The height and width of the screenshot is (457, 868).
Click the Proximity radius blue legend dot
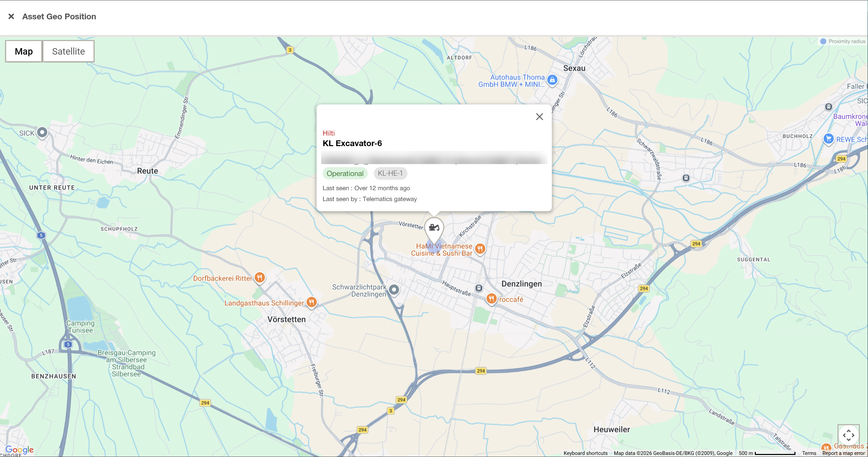click(823, 41)
